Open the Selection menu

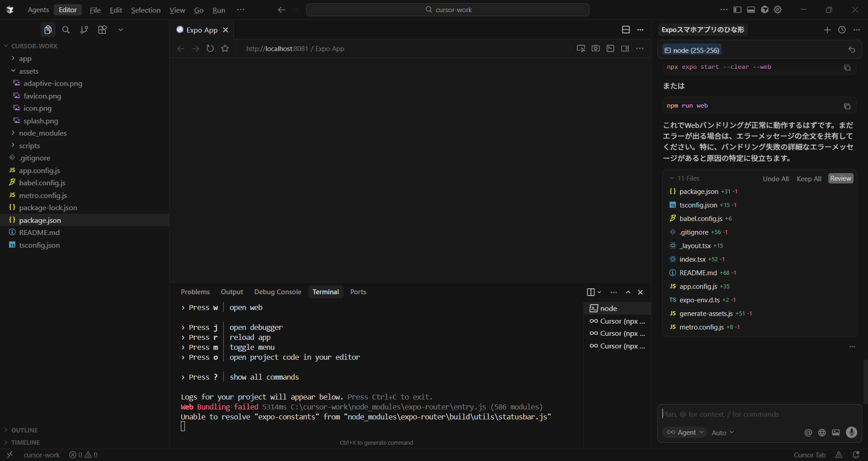point(146,10)
